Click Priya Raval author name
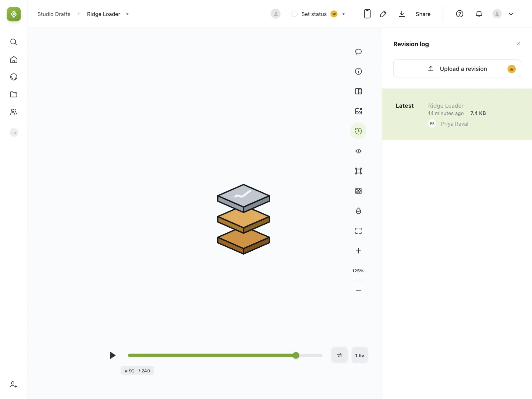The image size is (532, 399). (455, 124)
